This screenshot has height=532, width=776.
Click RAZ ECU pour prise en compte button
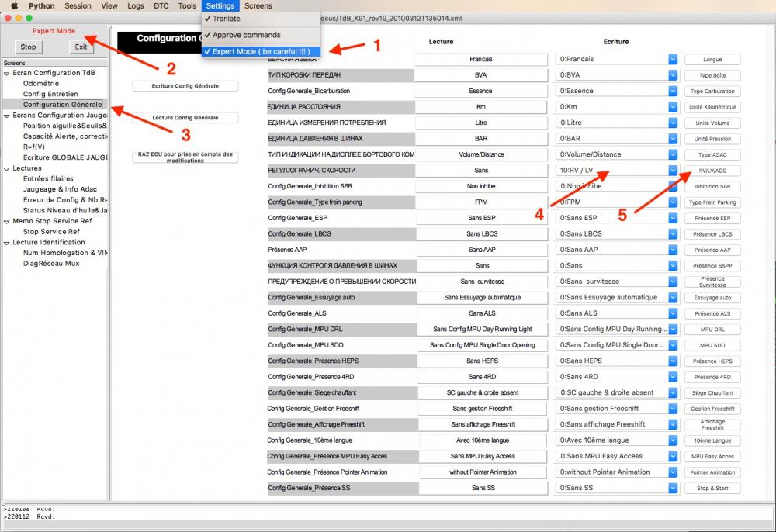coord(185,157)
